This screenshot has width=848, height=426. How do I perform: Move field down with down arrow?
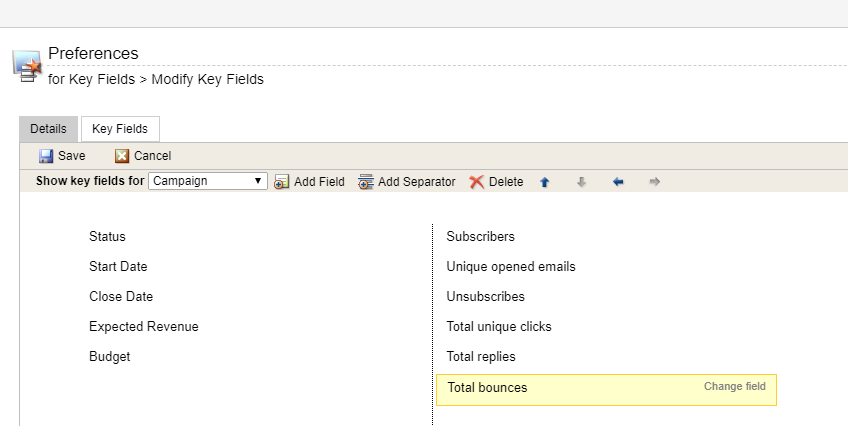pos(581,182)
